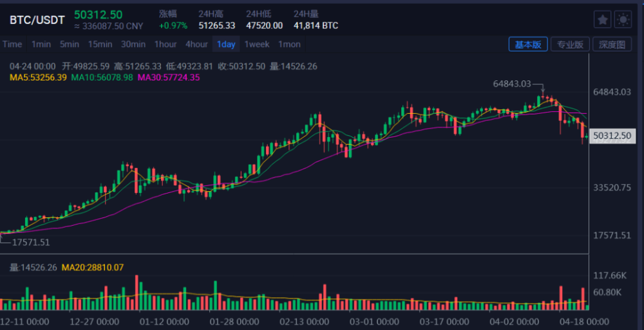Click the BTC/USDT trading pair name

point(37,20)
